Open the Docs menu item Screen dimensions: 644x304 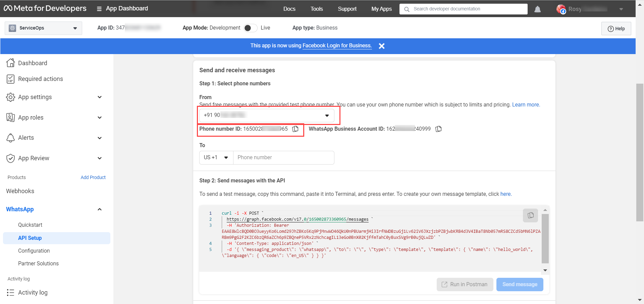289,9
